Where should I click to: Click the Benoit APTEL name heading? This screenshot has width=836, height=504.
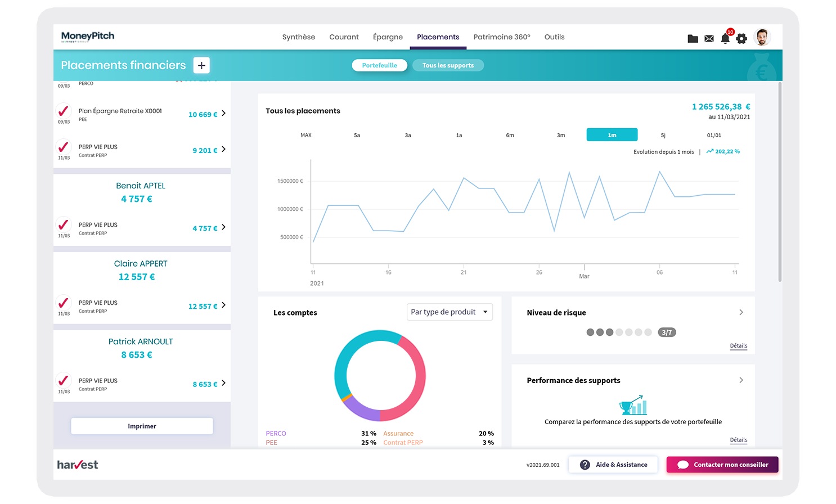141,186
